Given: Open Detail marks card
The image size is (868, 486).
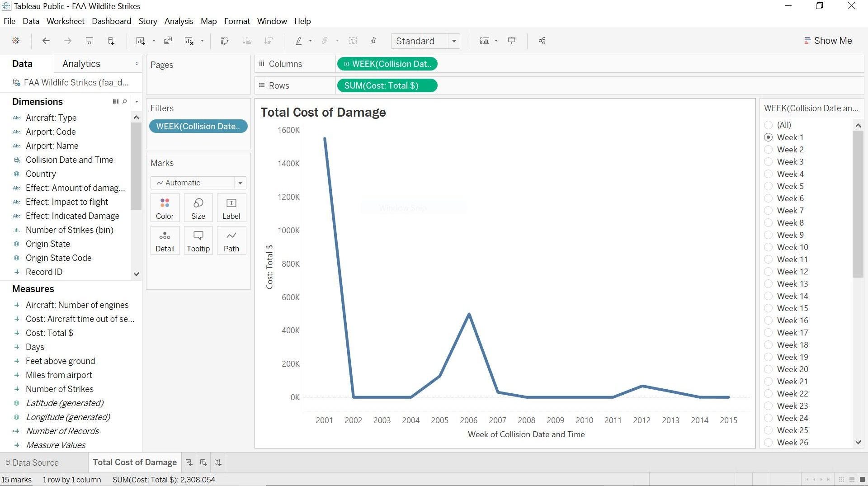Looking at the screenshot, I should (x=165, y=241).
